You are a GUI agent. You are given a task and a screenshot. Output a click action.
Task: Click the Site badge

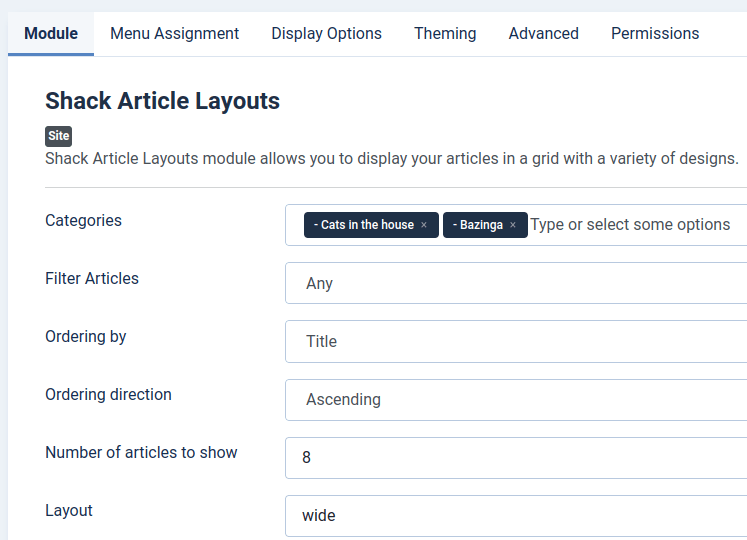click(x=59, y=136)
